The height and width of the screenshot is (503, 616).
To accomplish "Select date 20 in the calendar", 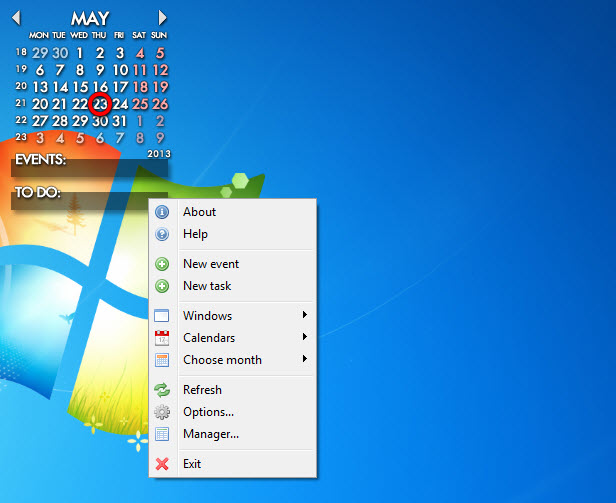I will pos(40,104).
